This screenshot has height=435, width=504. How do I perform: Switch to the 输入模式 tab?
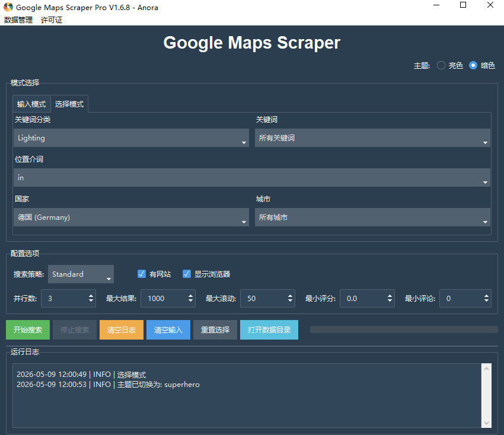pos(31,104)
